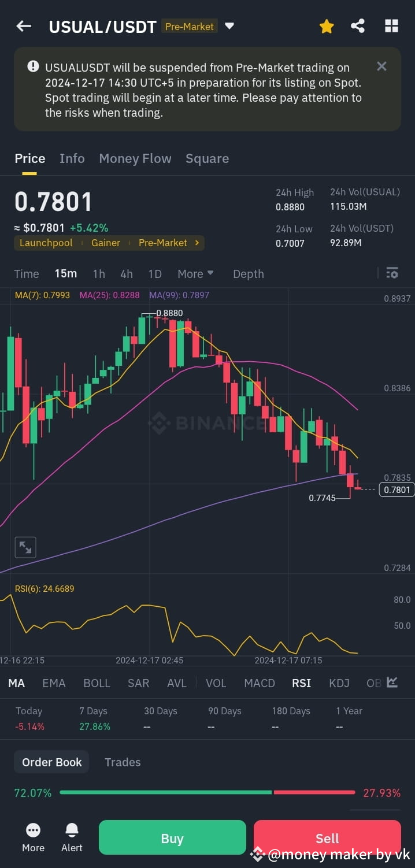Image resolution: width=415 pixels, height=868 pixels.
Task: Set a price Alert bell
Action: tap(72, 838)
